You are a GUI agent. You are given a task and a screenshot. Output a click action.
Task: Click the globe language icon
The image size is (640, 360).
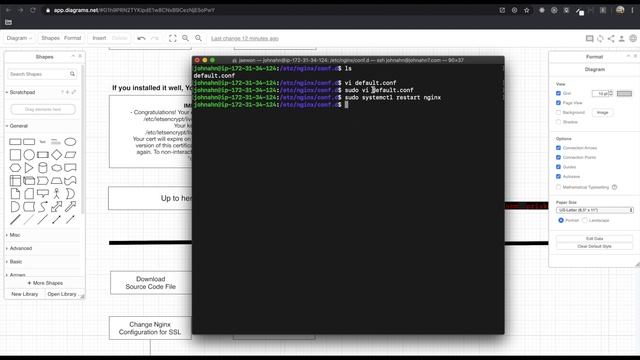(633, 38)
